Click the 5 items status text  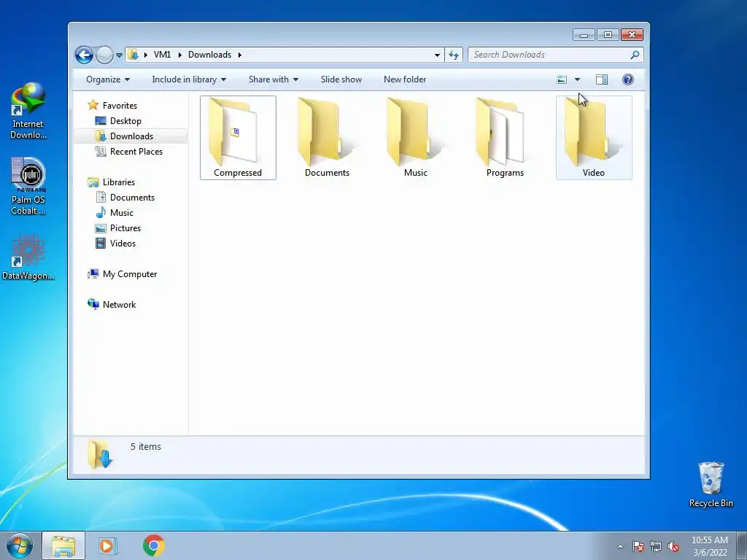(146, 447)
